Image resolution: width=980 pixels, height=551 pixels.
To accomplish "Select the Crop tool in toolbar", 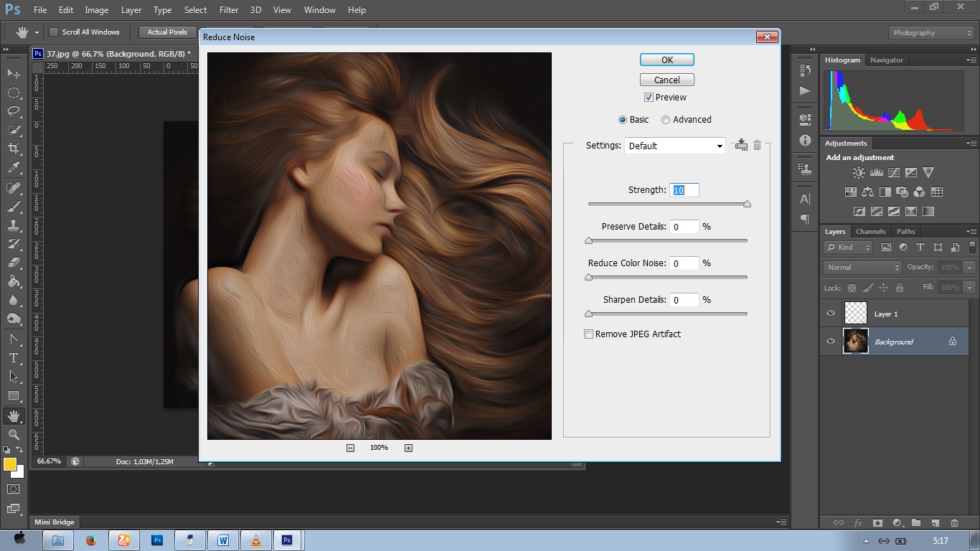I will pyautogui.click(x=14, y=149).
